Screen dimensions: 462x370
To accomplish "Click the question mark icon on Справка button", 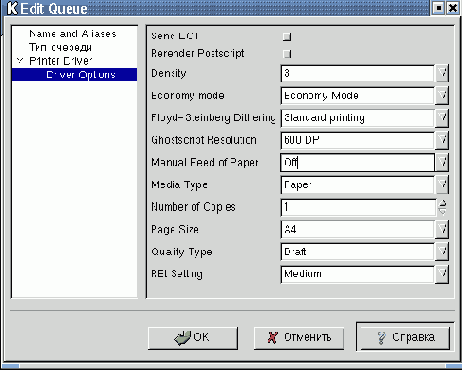I will click(381, 338).
